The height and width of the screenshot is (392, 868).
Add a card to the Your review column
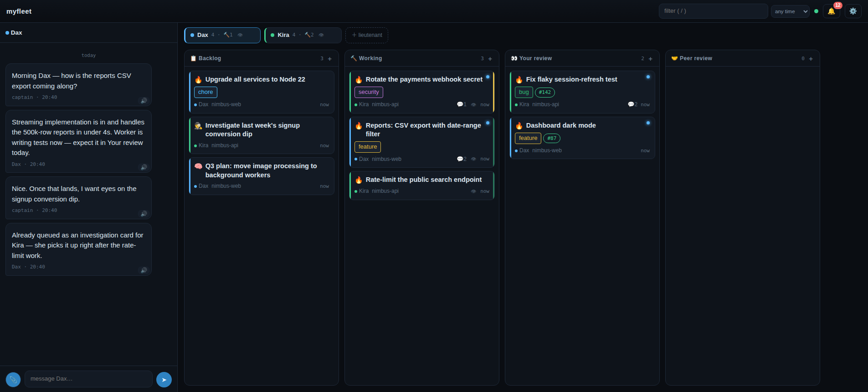point(651,59)
